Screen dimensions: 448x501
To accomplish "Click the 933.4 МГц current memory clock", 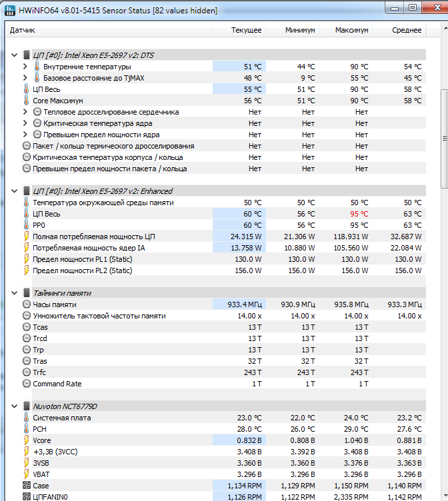I will [245, 304].
